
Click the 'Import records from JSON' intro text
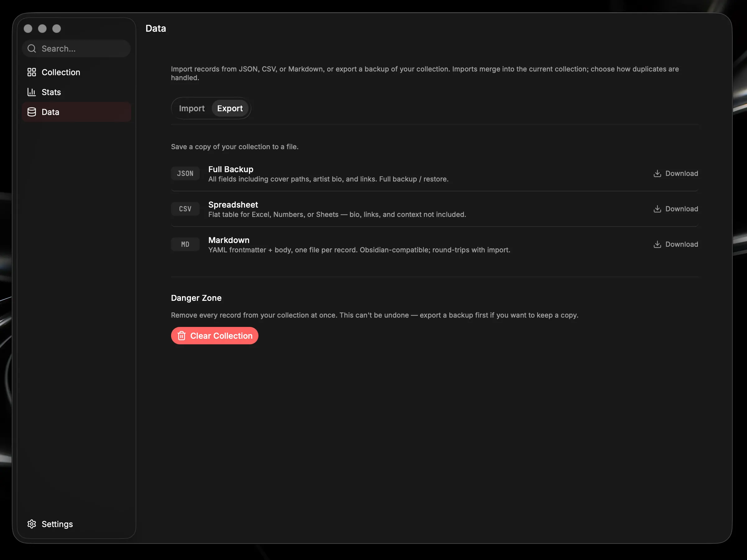coord(425,73)
